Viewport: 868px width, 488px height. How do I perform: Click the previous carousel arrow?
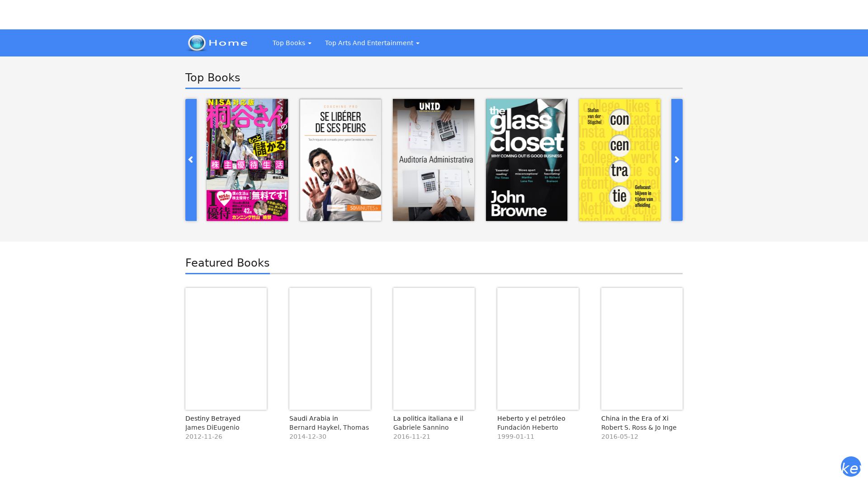point(191,160)
